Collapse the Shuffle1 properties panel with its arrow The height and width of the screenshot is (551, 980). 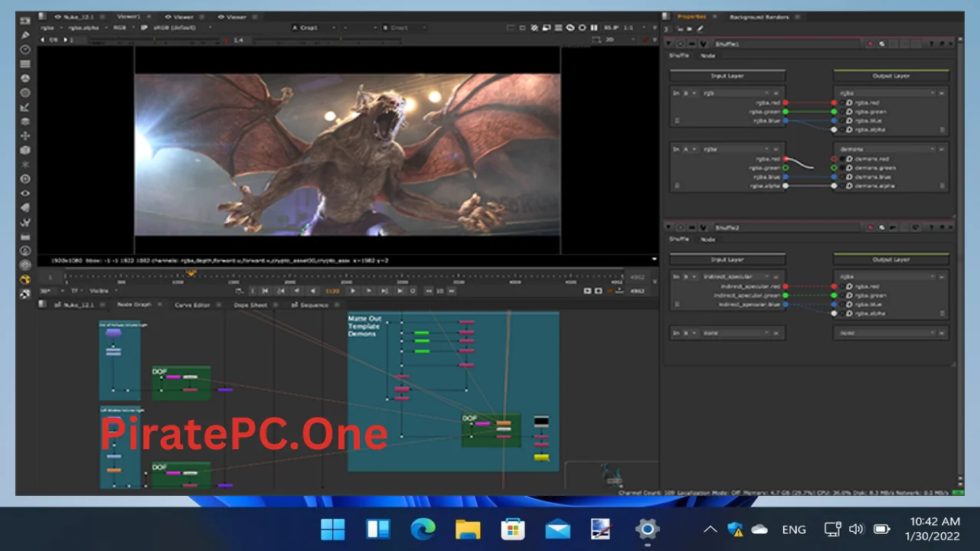(669, 44)
